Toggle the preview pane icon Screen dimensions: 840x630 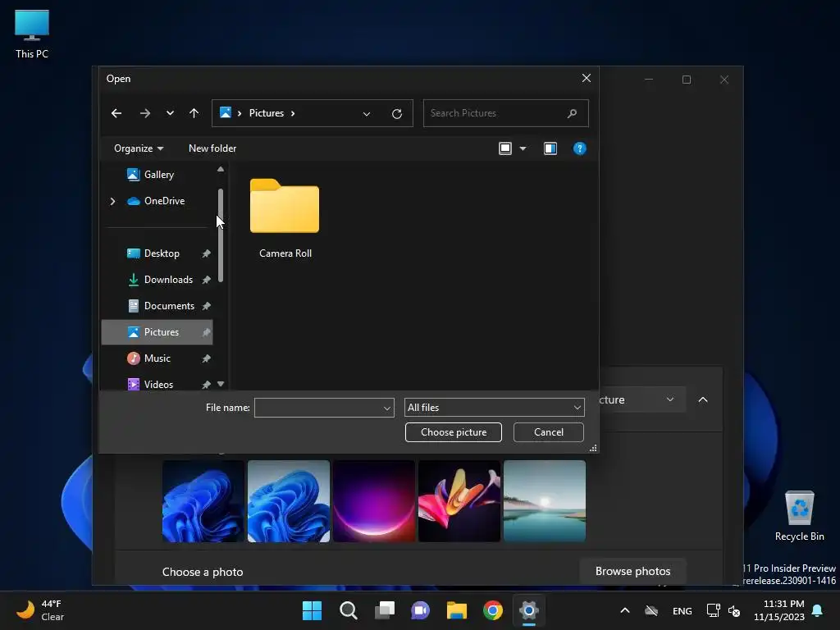(550, 148)
